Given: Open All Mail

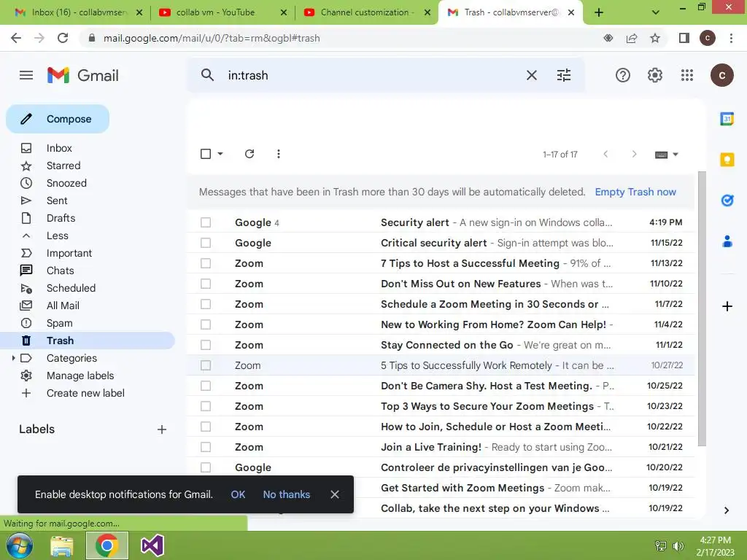Looking at the screenshot, I should pyautogui.click(x=63, y=306).
